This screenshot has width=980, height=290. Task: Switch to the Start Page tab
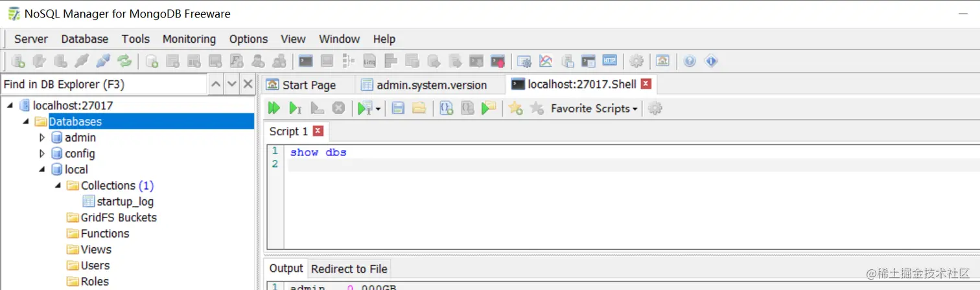click(308, 85)
